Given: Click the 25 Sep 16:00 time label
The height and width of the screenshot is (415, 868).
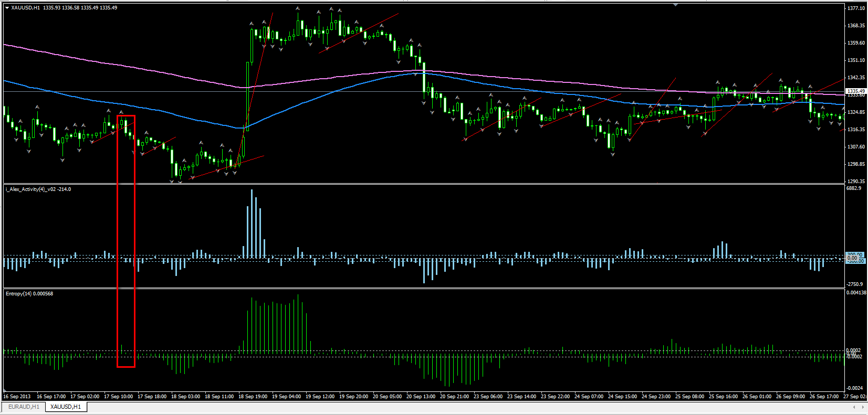Looking at the screenshot, I should pos(723,397).
